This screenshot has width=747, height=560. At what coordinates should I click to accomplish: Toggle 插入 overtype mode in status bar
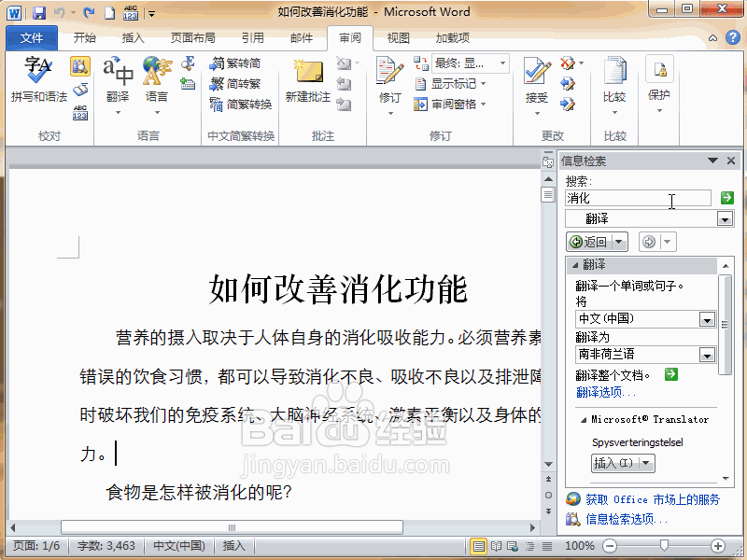click(x=234, y=546)
